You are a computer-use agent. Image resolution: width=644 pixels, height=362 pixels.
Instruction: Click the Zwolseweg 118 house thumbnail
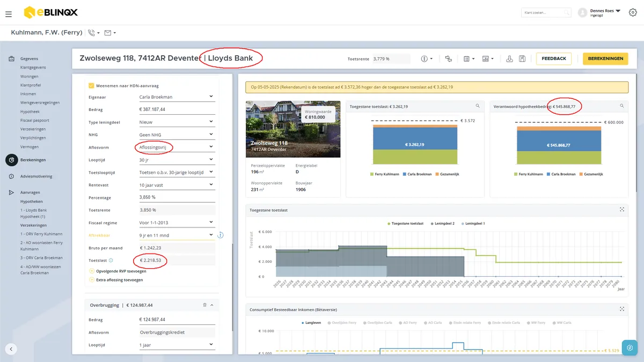pyautogui.click(x=293, y=129)
